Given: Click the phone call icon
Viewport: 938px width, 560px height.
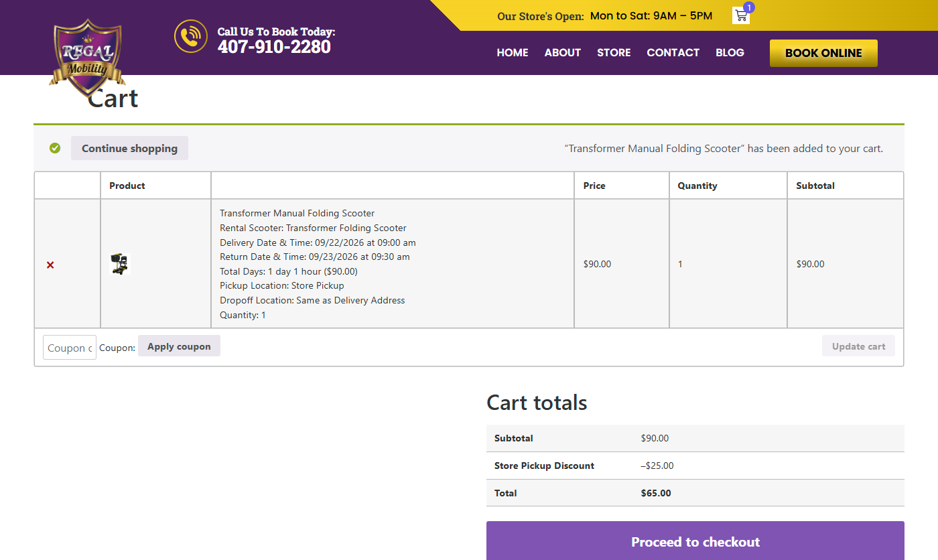Looking at the screenshot, I should point(191,36).
